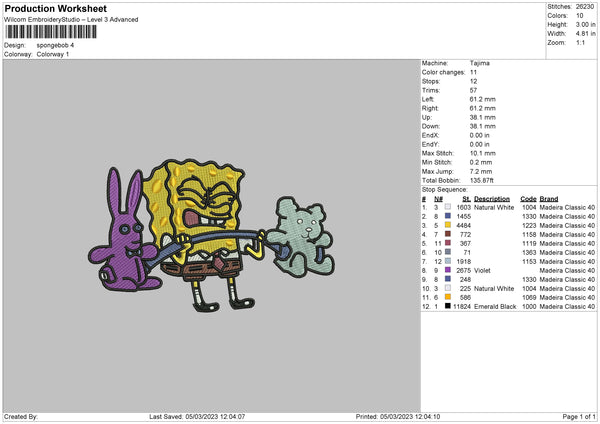The image size is (600, 424).
Task: Click the 'Stop Sequence:' heading
Action: click(x=444, y=189)
